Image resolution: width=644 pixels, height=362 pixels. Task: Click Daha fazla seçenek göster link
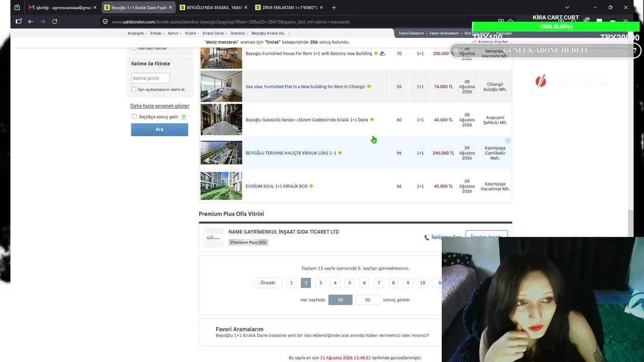coord(160,106)
